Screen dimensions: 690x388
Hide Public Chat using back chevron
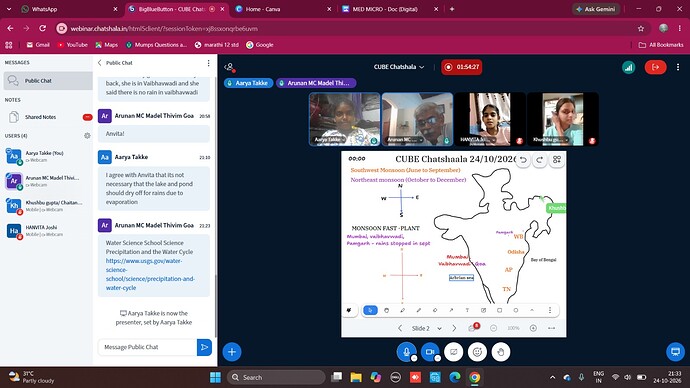click(x=99, y=63)
